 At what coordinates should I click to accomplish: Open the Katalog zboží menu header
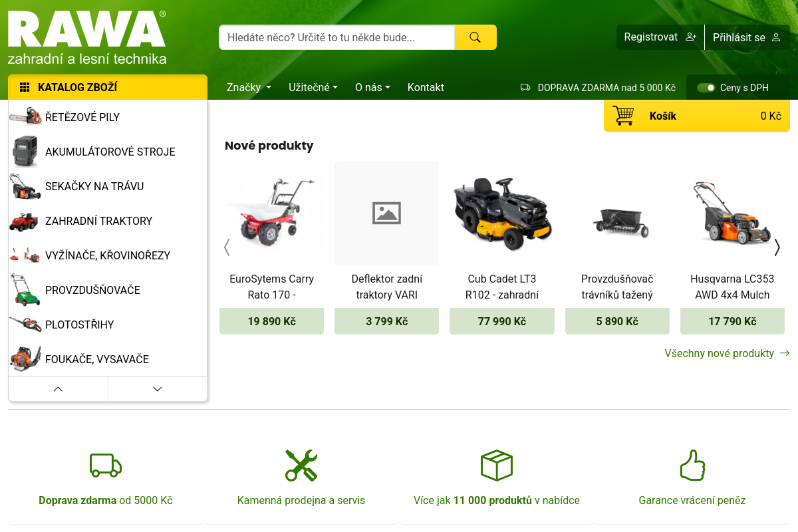pyautogui.click(x=108, y=87)
